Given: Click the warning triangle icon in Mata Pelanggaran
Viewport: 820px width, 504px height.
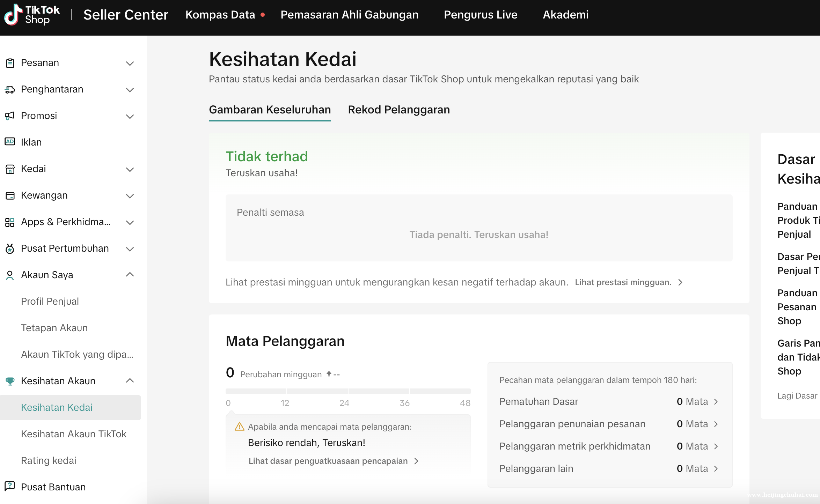Looking at the screenshot, I should pyautogui.click(x=239, y=426).
